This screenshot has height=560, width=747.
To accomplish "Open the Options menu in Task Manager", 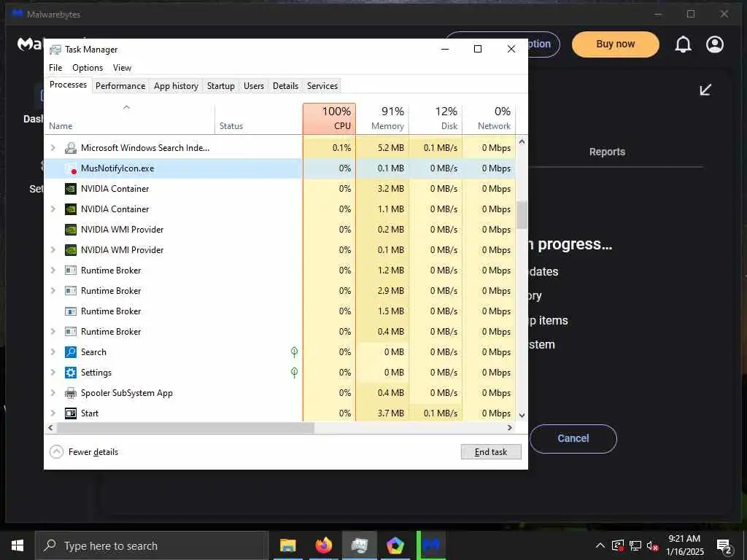I will pos(88,68).
